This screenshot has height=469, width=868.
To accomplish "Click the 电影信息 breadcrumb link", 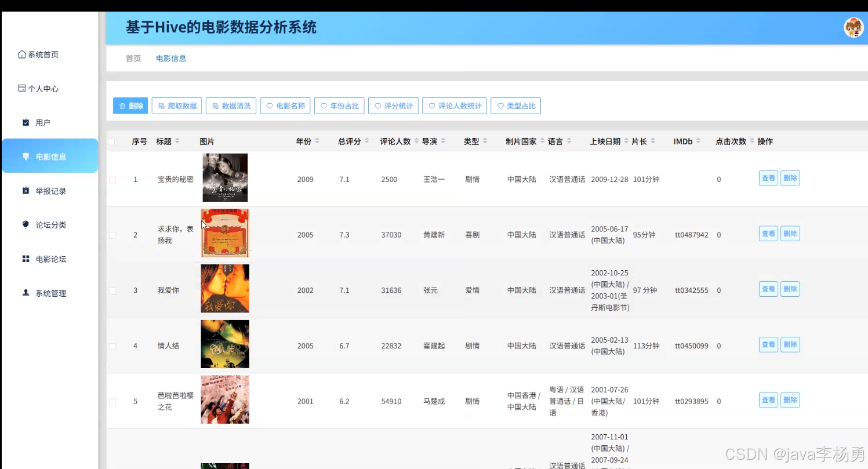I will [x=171, y=59].
